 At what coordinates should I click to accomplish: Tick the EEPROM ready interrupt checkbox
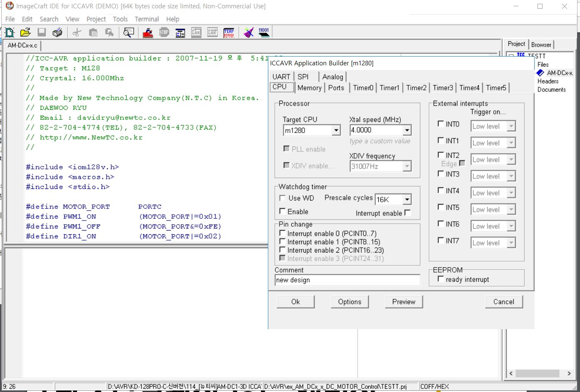pos(441,279)
